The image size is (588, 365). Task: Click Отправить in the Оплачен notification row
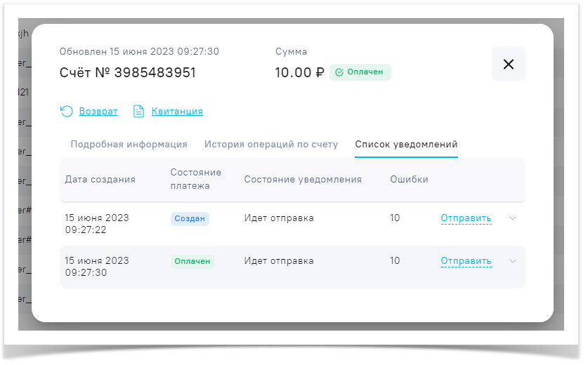[x=466, y=261]
